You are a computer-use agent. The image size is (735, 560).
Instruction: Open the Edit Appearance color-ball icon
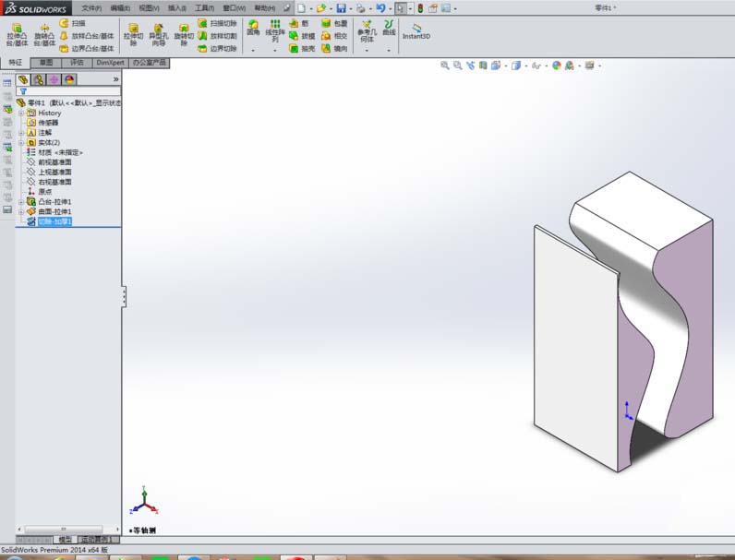(557, 66)
